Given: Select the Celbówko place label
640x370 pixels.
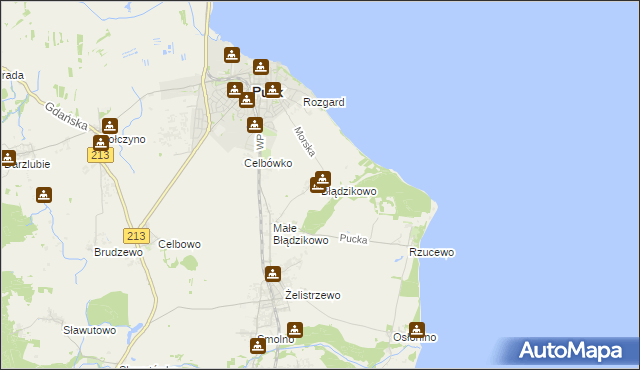Looking at the screenshot, I should (x=268, y=163).
